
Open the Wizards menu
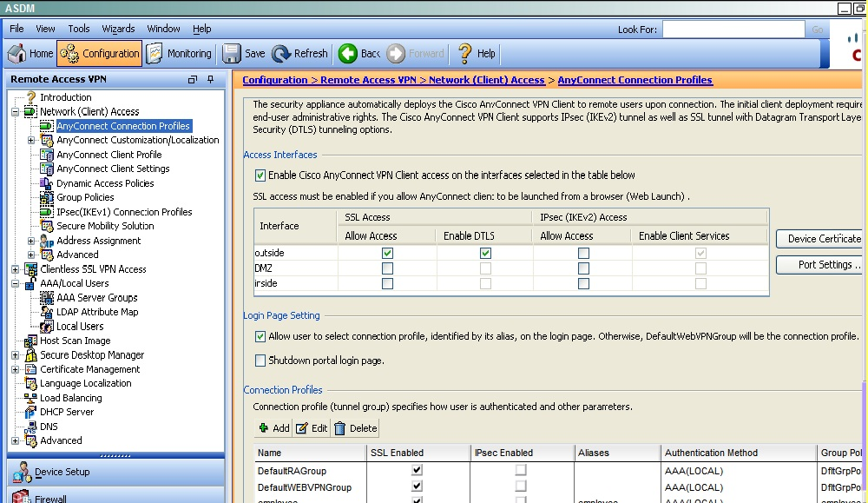tap(118, 29)
